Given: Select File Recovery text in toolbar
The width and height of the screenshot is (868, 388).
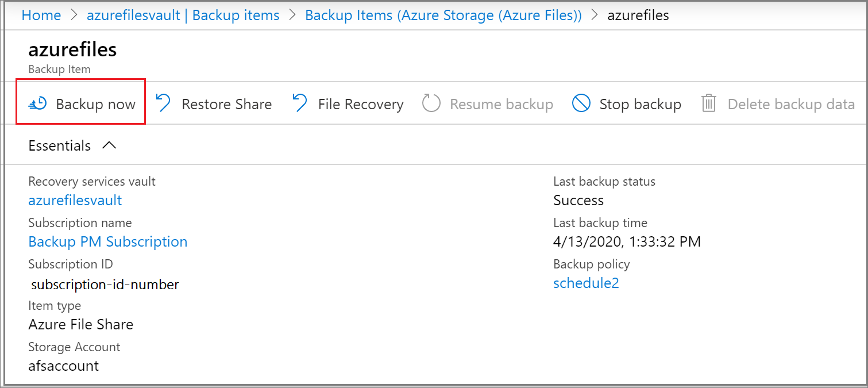Looking at the screenshot, I should point(361,104).
